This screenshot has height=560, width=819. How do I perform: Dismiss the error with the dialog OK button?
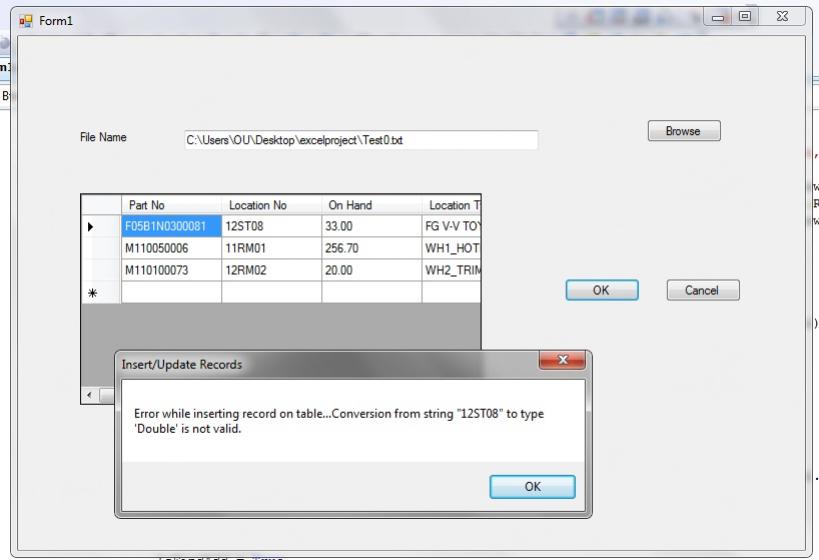click(532, 486)
